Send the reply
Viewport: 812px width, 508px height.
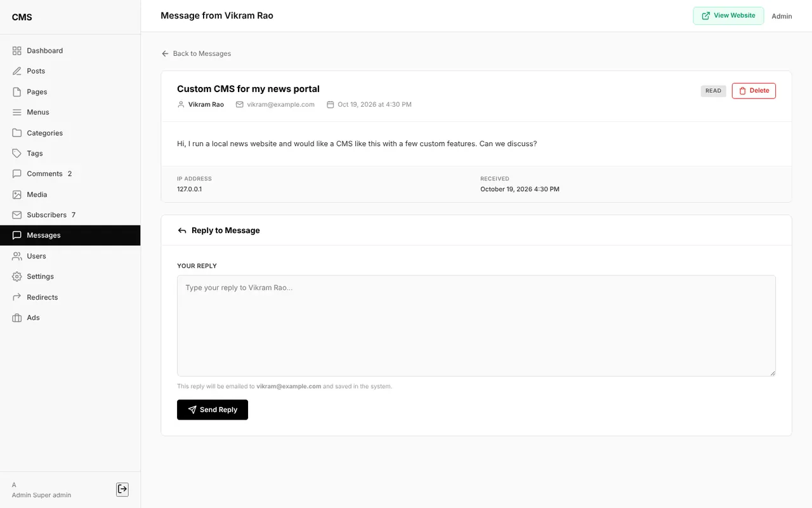point(213,410)
